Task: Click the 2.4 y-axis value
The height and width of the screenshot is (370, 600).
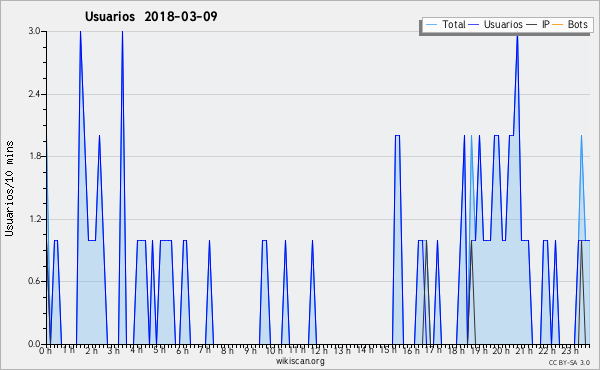Action: (35, 94)
